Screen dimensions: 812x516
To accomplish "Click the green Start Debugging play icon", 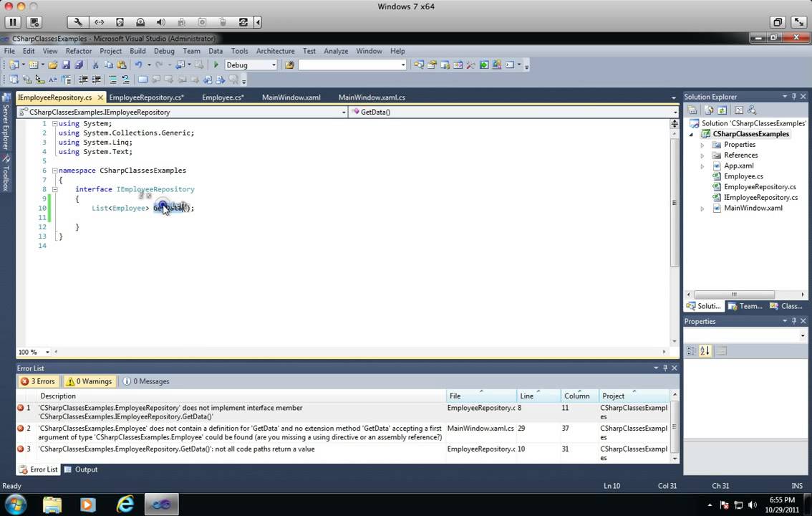I will (216, 64).
